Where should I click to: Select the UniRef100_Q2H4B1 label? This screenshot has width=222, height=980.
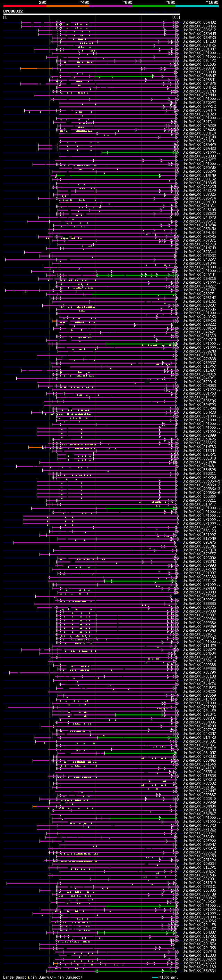pyautogui.click(x=199, y=465)
